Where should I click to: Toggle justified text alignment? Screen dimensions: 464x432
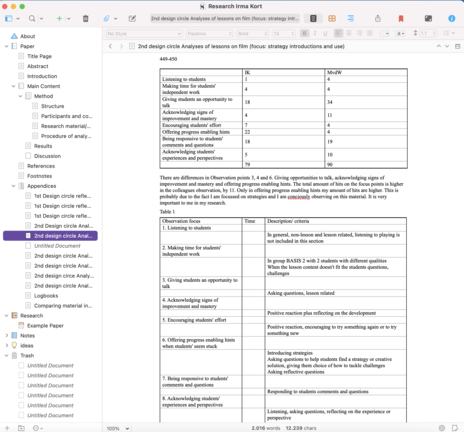click(370, 33)
